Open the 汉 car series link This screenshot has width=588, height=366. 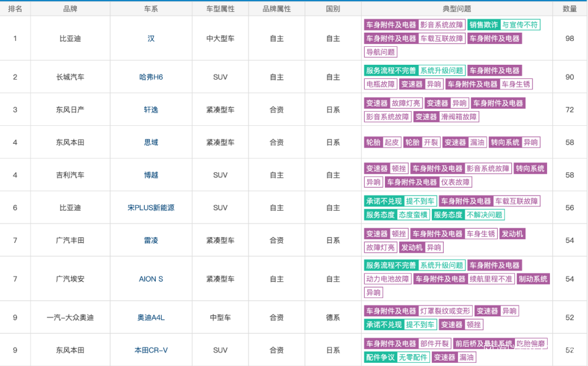151,39
